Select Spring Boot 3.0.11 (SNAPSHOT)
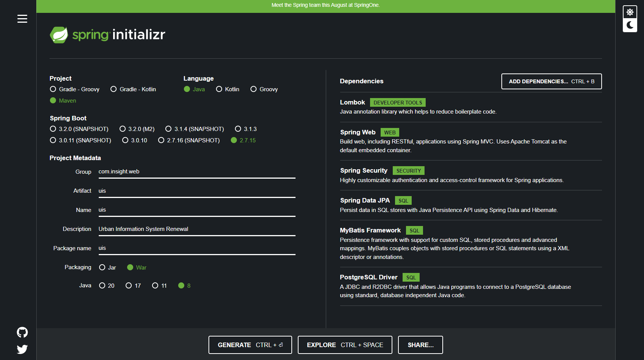Image resolution: width=644 pixels, height=360 pixels. pyautogui.click(x=80, y=140)
